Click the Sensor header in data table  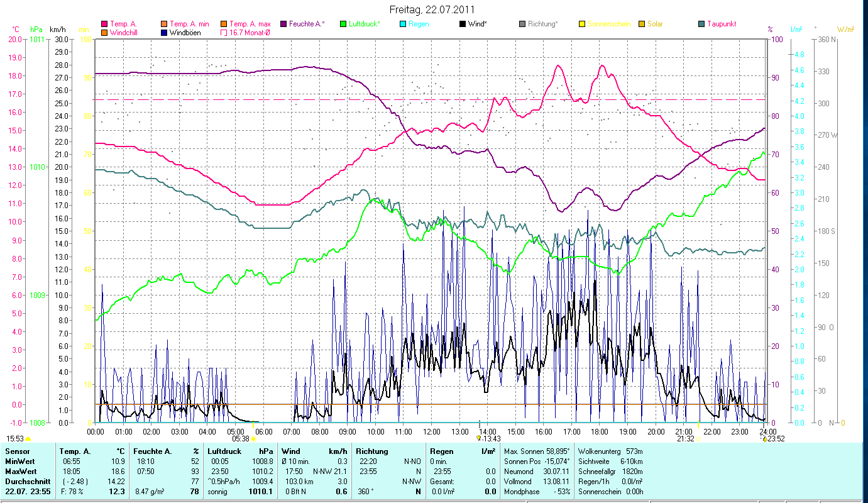[x=17, y=451]
